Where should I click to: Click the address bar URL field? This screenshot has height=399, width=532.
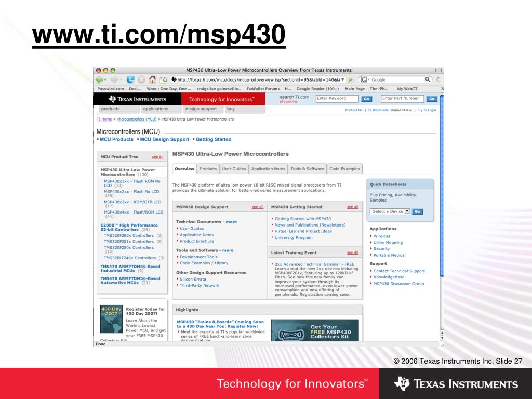(x=258, y=79)
